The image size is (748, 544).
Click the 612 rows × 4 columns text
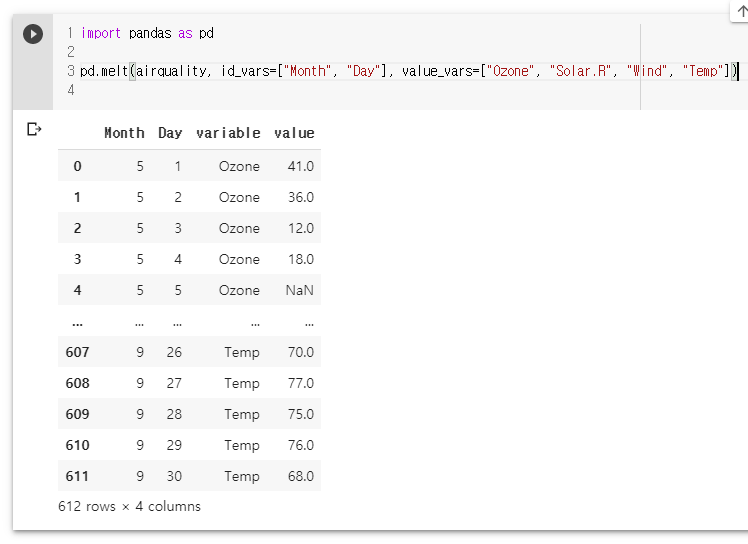pos(129,506)
